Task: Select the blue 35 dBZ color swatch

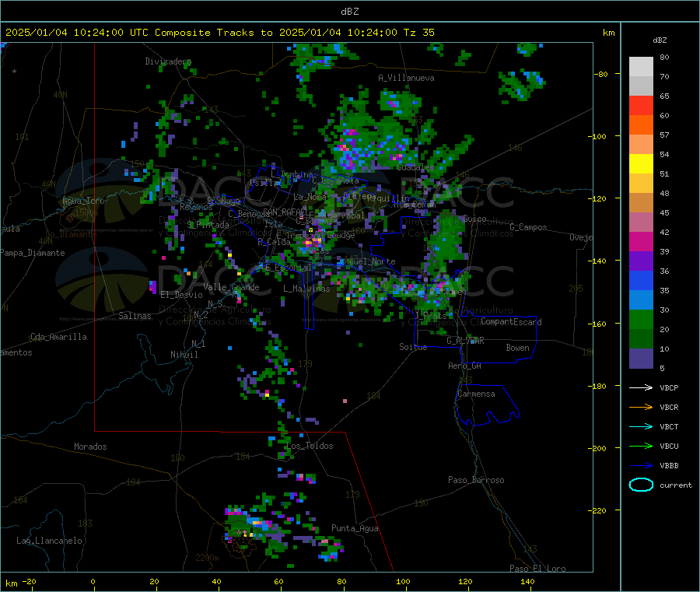Action: 641,280
